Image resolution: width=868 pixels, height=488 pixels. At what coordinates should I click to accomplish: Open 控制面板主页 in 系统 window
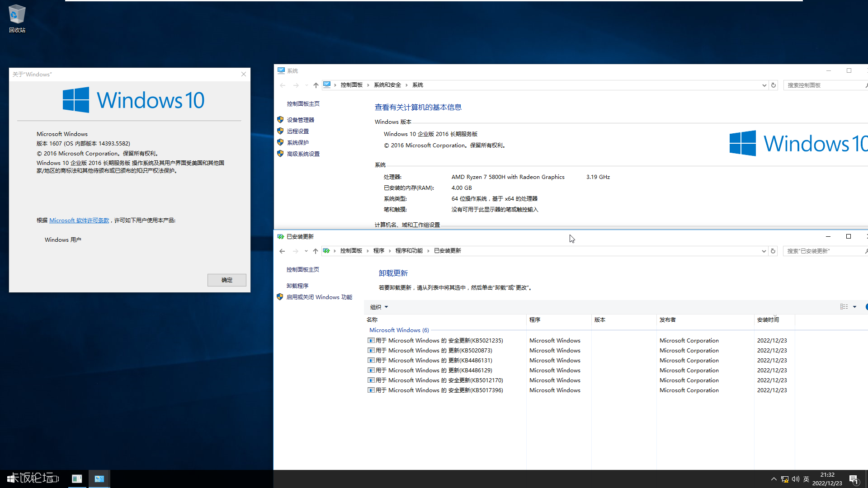(x=303, y=104)
